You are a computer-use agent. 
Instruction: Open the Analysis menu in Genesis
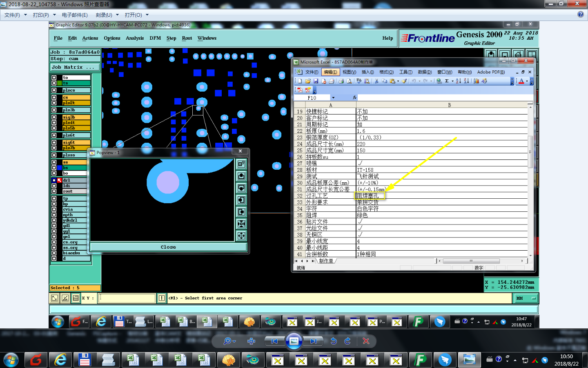[x=135, y=38]
